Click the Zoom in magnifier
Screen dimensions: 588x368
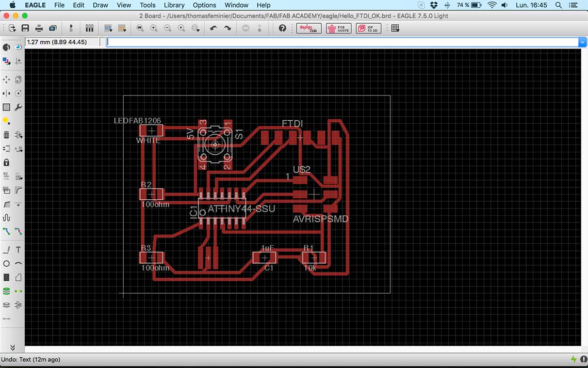pyautogui.click(x=154, y=28)
